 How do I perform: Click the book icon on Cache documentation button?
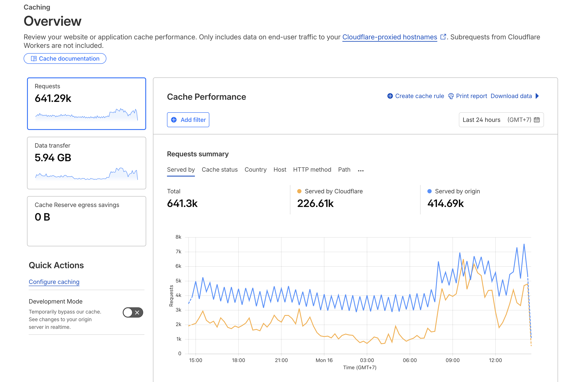coord(34,58)
